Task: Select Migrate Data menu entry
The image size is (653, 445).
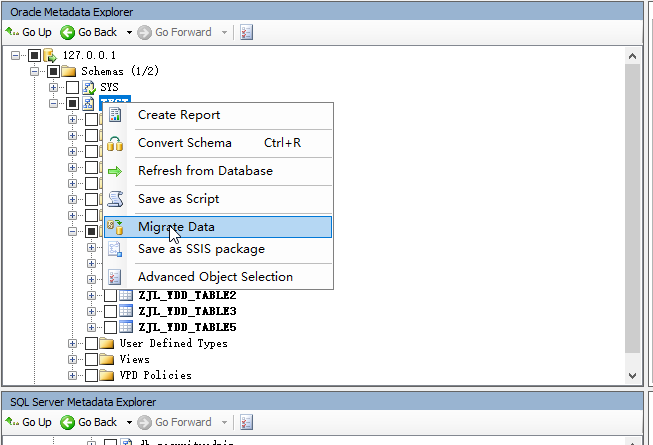Action: point(218,227)
